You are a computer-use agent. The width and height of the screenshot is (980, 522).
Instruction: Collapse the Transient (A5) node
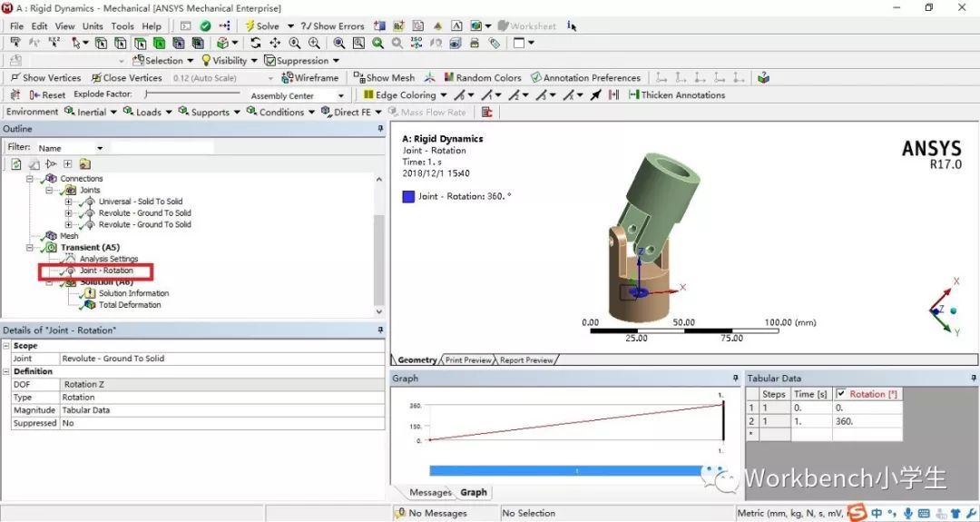pyautogui.click(x=29, y=248)
